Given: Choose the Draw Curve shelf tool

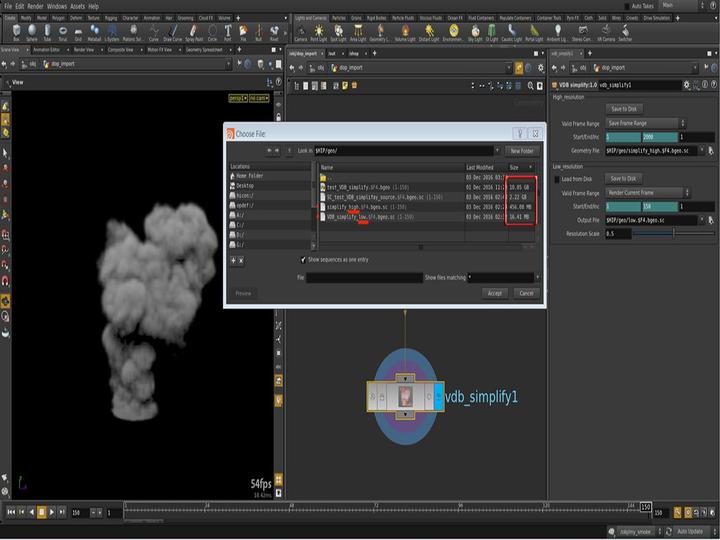Looking at the screenshot, I should pyautogui.click(x=171, y=32).
